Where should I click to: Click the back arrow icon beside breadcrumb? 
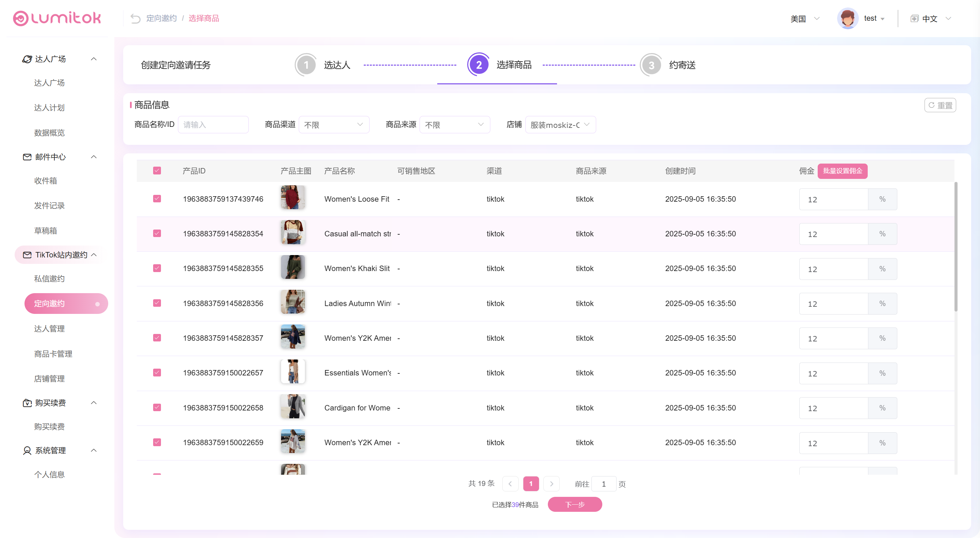coord(135,18)
